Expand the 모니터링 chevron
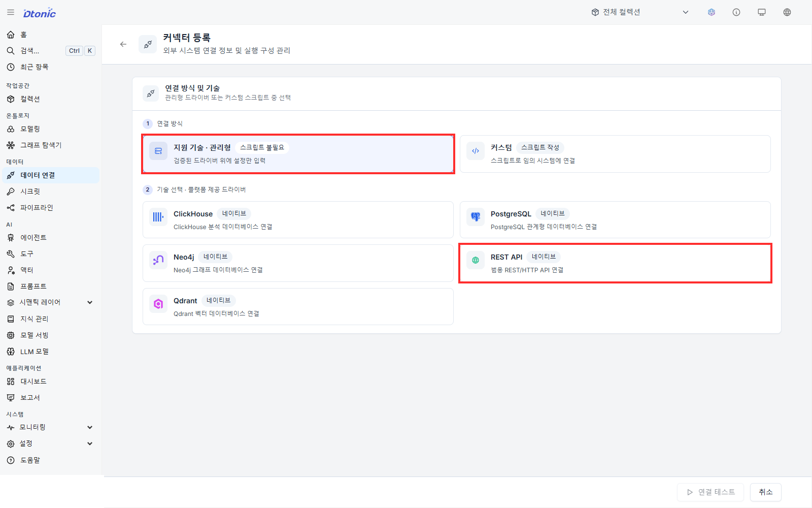 [90, 427]
